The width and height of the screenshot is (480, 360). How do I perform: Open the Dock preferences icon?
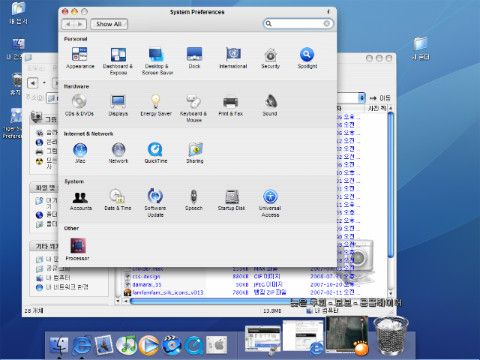pyautogui.click(x=194, y=57)
